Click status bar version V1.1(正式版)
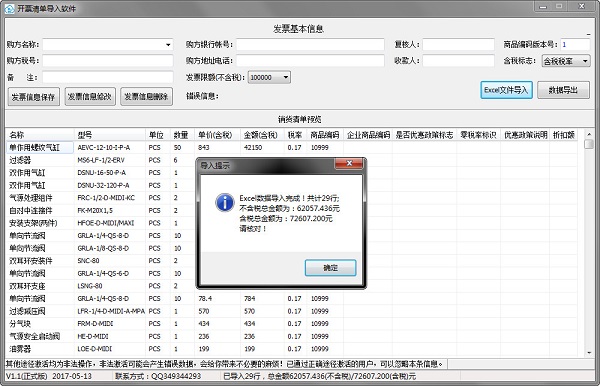The height and width of the screenshot is (386, 600). click(x=26, y=376)
